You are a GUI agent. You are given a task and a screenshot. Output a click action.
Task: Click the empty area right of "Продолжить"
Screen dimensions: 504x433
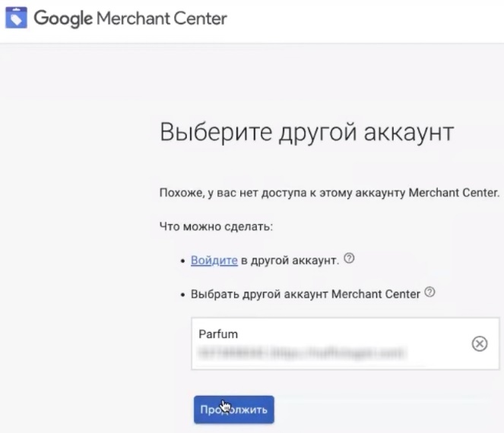click(380, 409)
